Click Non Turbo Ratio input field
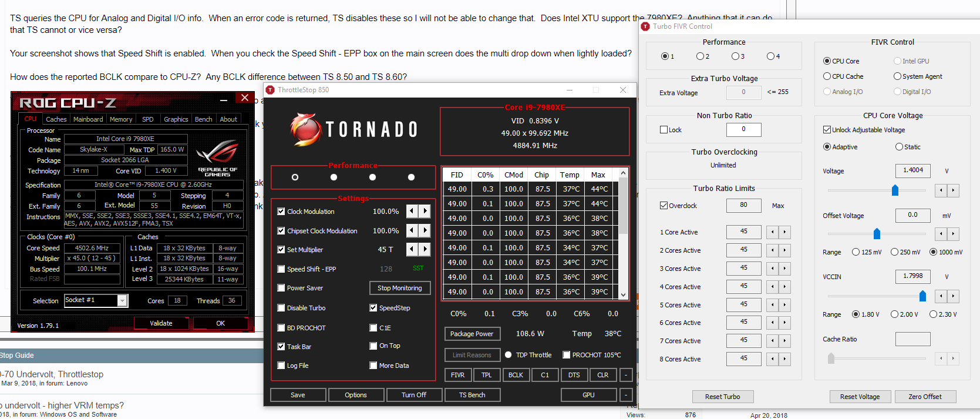The width and height of the screenshot is (980, 419). coord(743,129)
